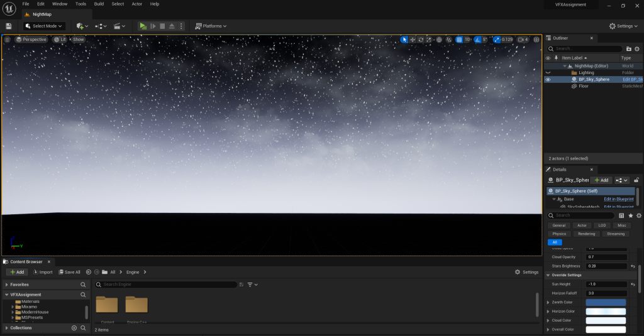The image size is (644, 336).
Task: Select the rotate gizmo tool in the viewport
Action: pyautogui.click(x=421, y=40)
